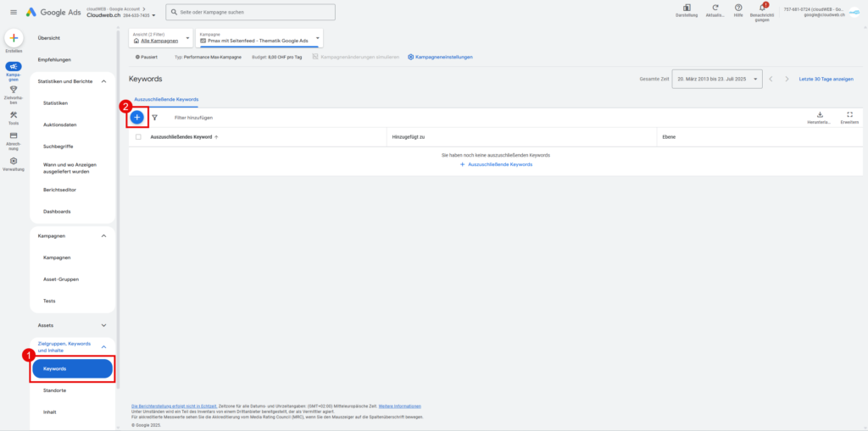Toggle the select-all checkbox in table header
Image resolution: width=868 pixels, height=431 pixels.
coord(138,136)
